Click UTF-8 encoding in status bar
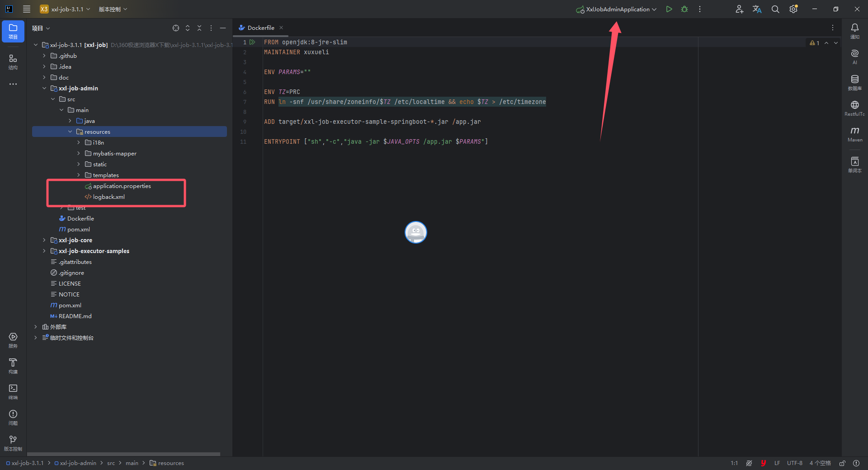This screenshot has width=868, height=470. pos(794,463)
